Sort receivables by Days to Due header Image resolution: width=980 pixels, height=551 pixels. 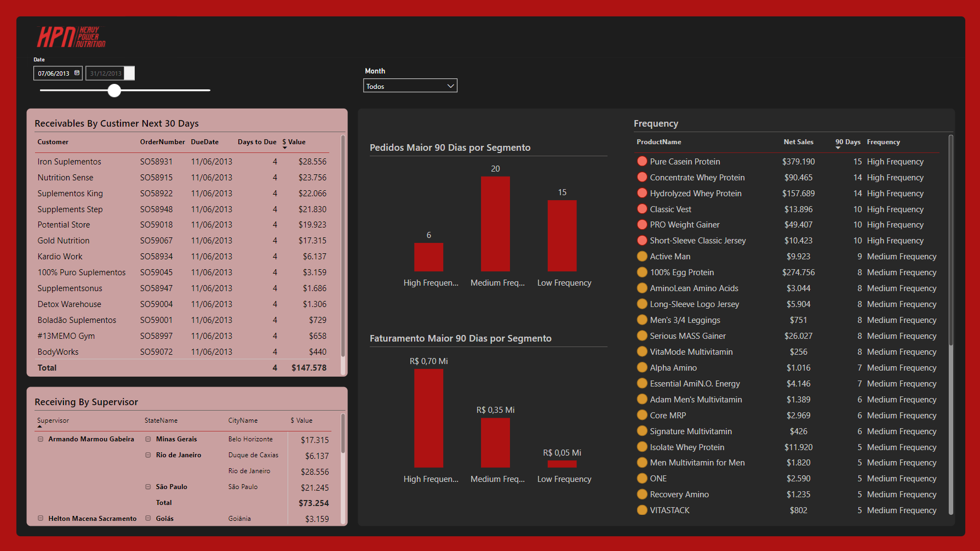(x=257, y=142)
